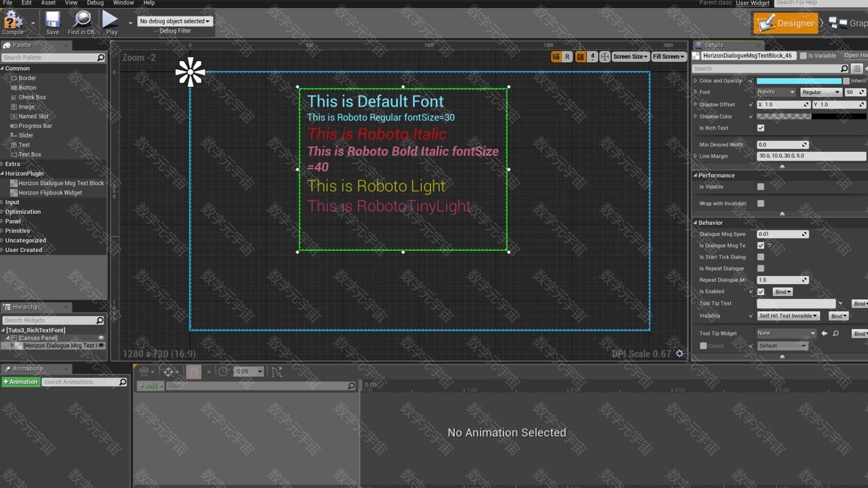Save the widget blueprint
The height and width of the screenshot is (488, 868).
click(52, 22)
